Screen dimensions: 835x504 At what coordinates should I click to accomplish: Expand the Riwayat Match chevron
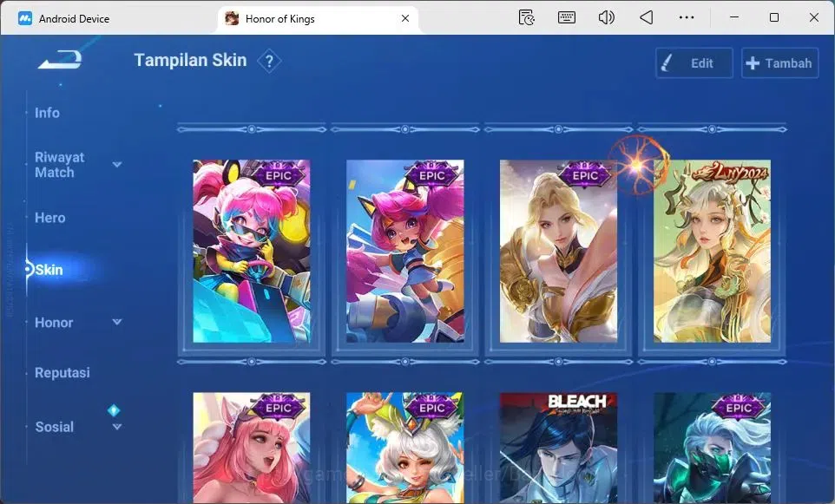(x=117, y=165)
